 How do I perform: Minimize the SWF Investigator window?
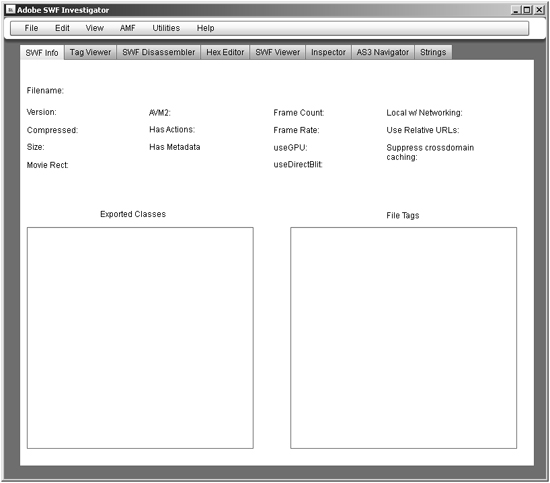(x=515, y=10)
